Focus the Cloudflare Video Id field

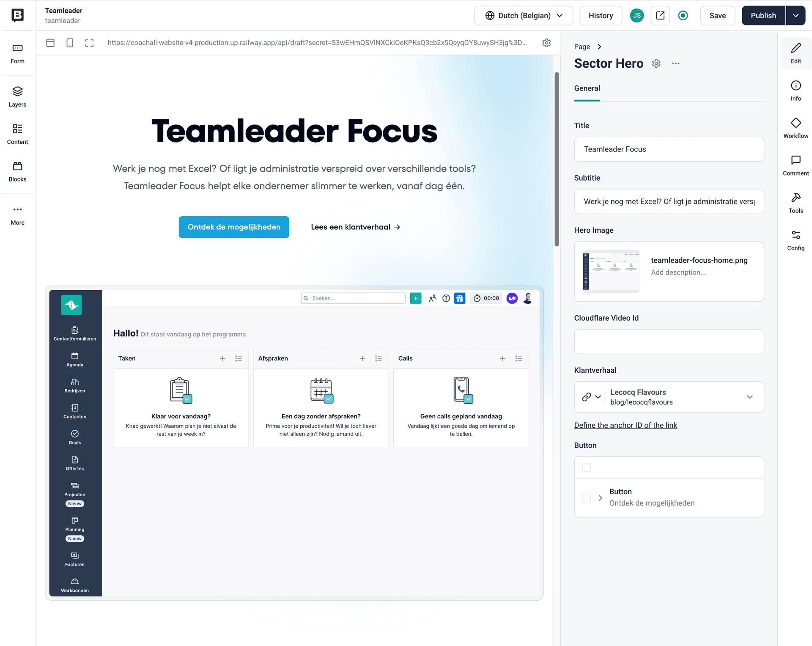669,341
